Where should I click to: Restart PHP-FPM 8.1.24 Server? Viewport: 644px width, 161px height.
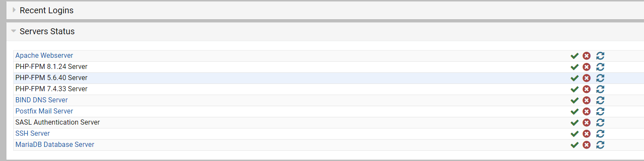600,67
